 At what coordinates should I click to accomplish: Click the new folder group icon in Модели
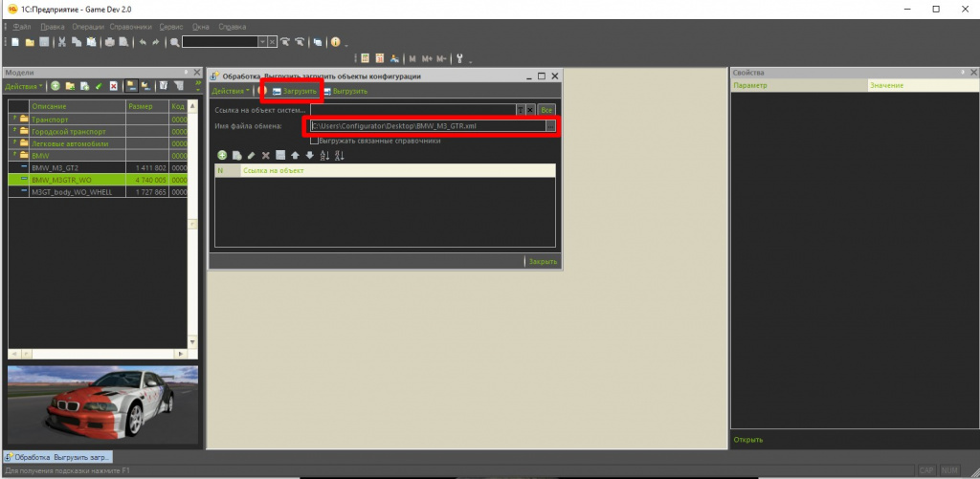click(70, 86)
